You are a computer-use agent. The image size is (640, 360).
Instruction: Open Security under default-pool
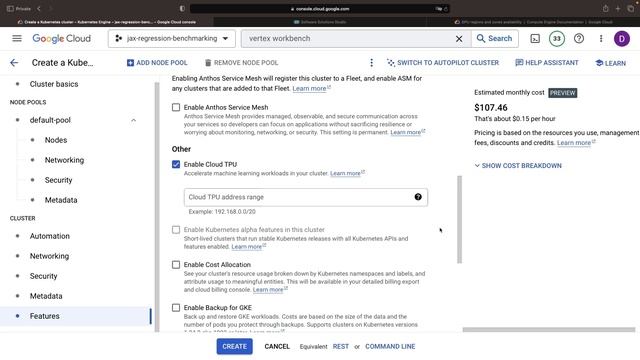tap(58, 180)
